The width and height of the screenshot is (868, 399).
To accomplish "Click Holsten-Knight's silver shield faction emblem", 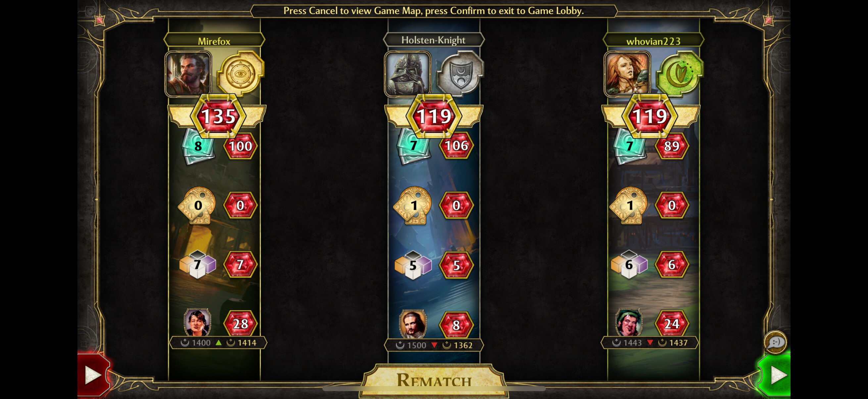I will point(460,73).
